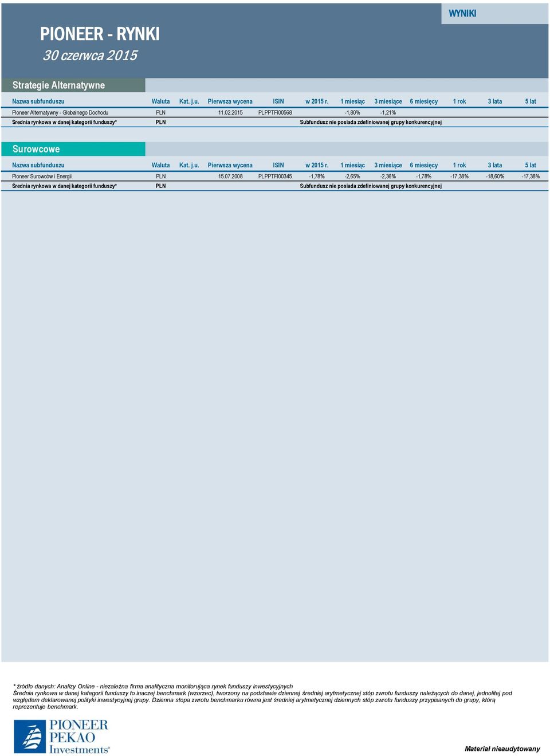Click 'ISIN' header in Surowcowe table
The image size is (550, 756).
(x=278, y=165)
